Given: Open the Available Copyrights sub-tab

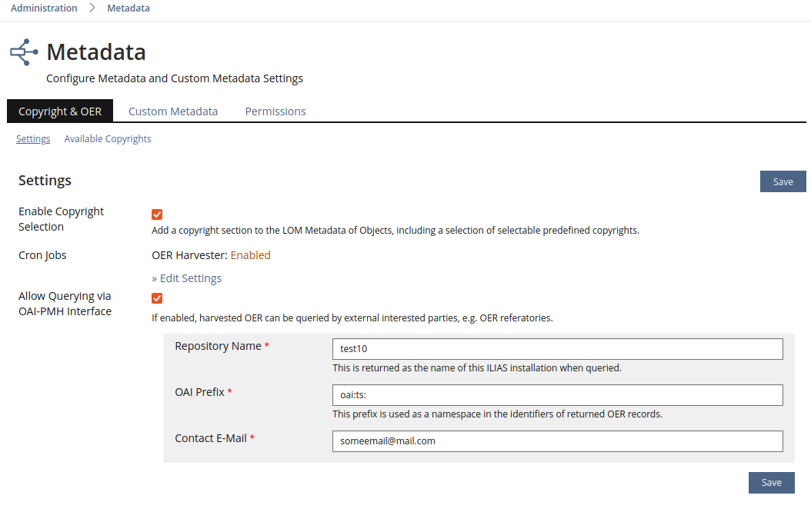Looking at the screenshot, I should (108, 139).
